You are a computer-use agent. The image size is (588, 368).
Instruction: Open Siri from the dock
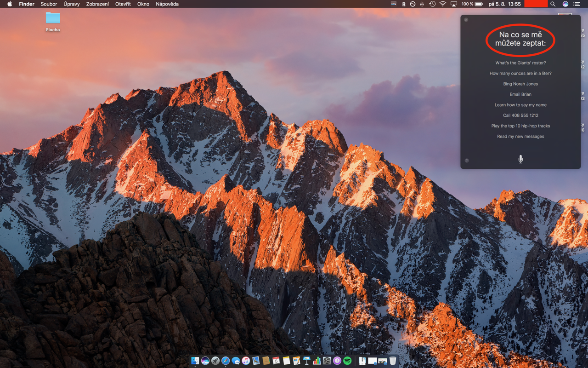click(x=205, y=361)
